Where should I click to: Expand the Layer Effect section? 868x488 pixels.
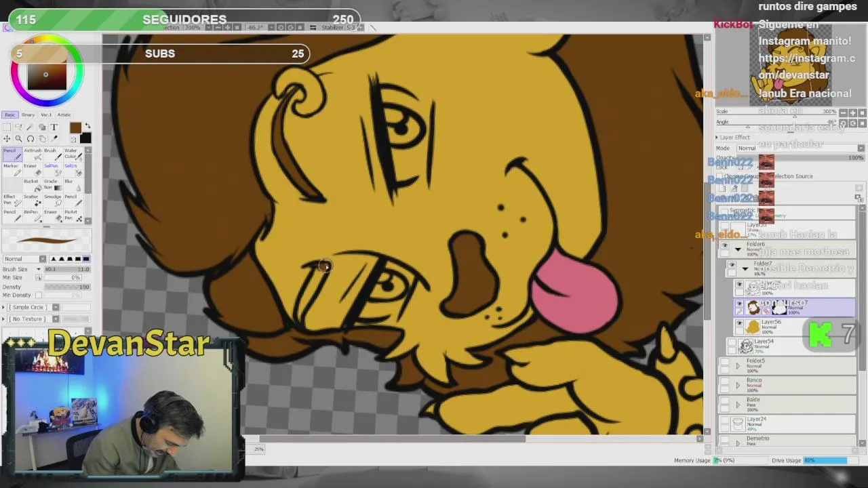(x=717, y=137)
